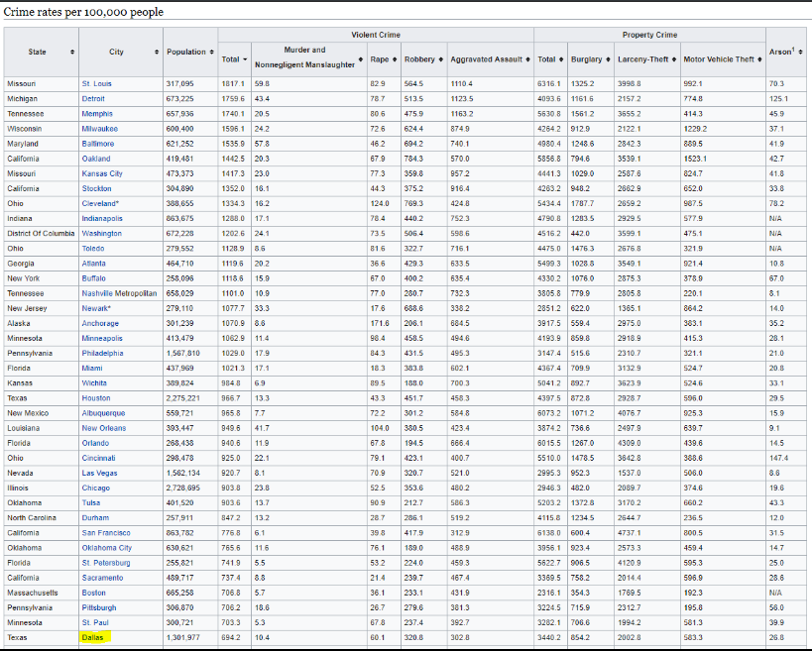Viewport: 812px width, 651px height.
Task: Sort by Larceny-Theft column arrows
Action: click(x=674, y=59)
